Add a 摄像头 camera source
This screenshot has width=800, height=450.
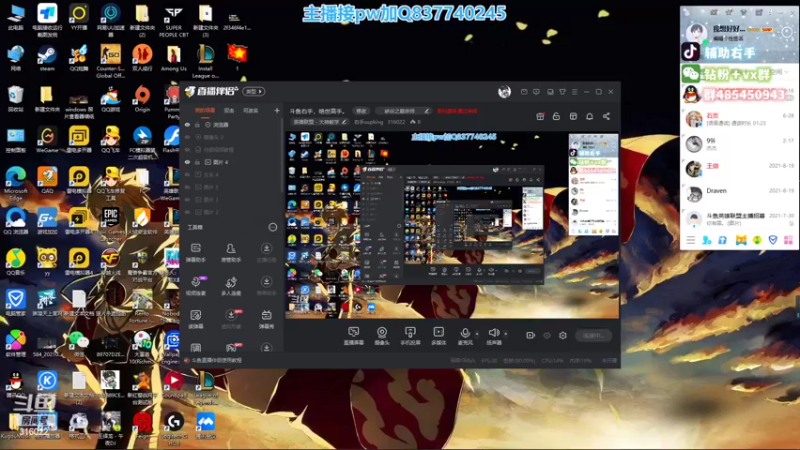point(382,336)
